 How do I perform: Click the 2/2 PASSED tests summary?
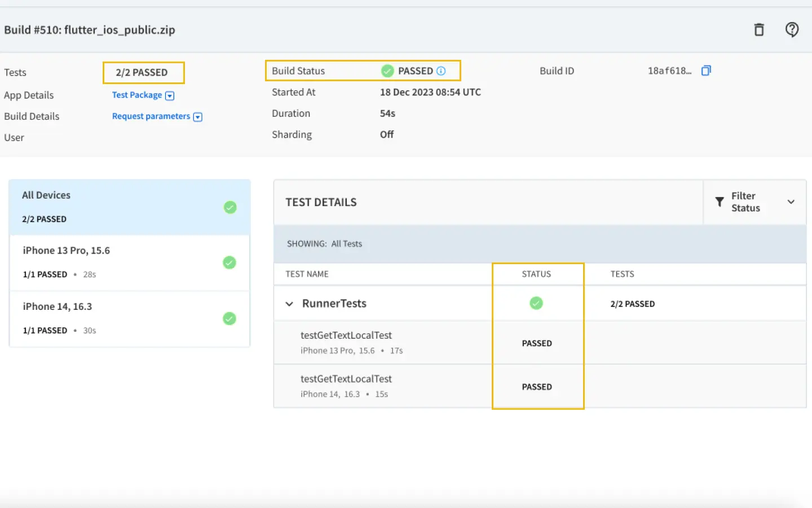pyautogui.click(x=142, y=72)
